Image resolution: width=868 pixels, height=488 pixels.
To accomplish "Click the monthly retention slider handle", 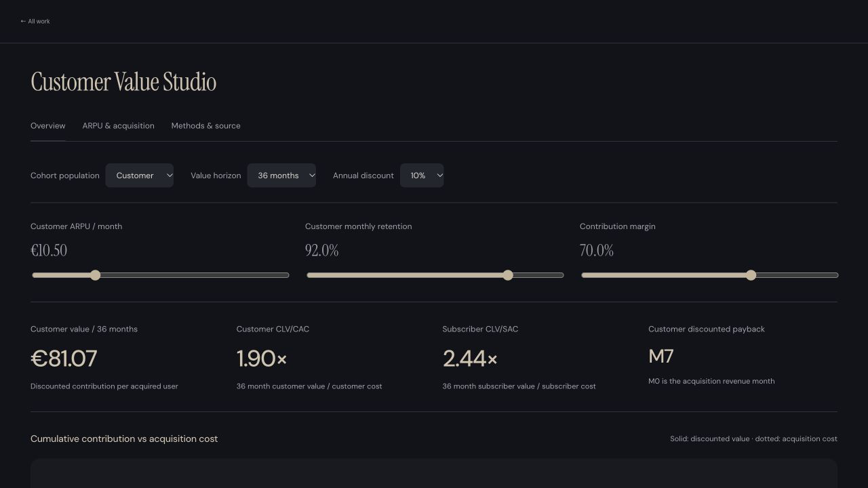I will coord(508,275).
